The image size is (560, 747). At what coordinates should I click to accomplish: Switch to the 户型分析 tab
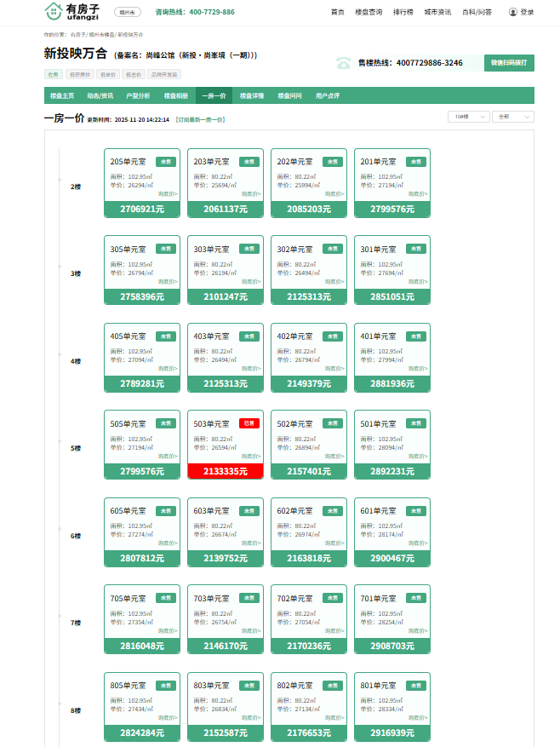pos(138,95)
